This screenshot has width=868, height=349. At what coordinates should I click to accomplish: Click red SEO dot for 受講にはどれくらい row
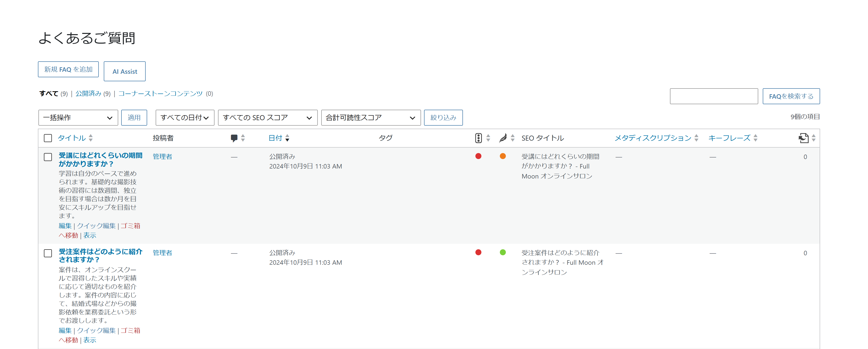pos(478,156)
